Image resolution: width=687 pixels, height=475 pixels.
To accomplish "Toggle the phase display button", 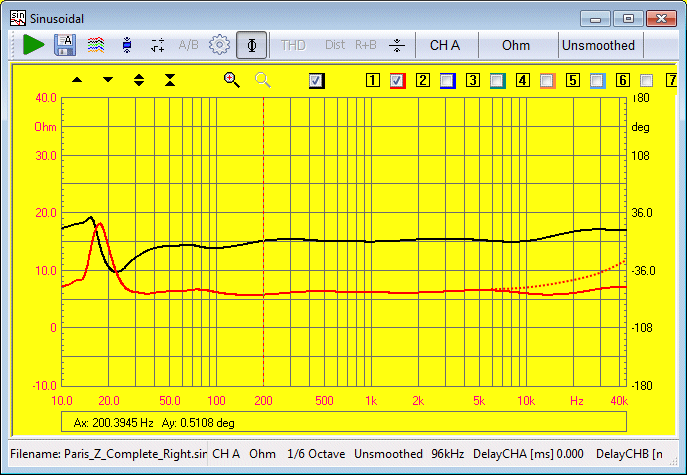I will [x=251, y=45].
